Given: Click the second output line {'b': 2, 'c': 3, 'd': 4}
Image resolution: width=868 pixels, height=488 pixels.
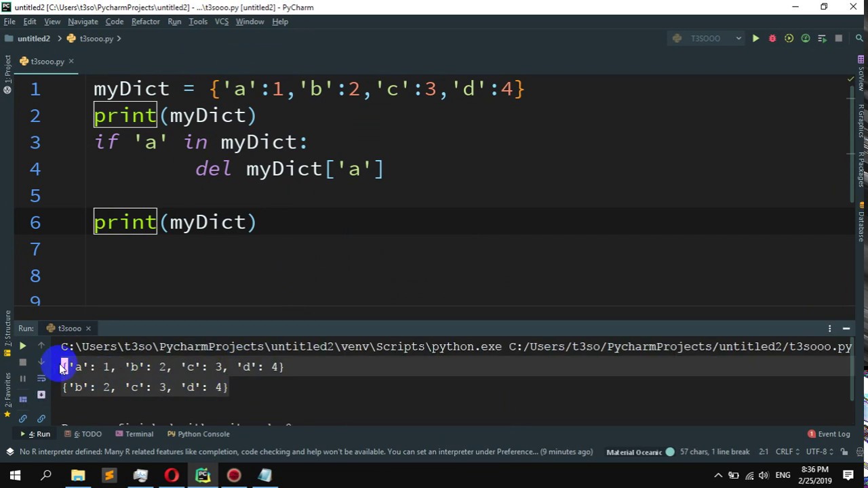Looking at the screenshot, I should point(145,387).
